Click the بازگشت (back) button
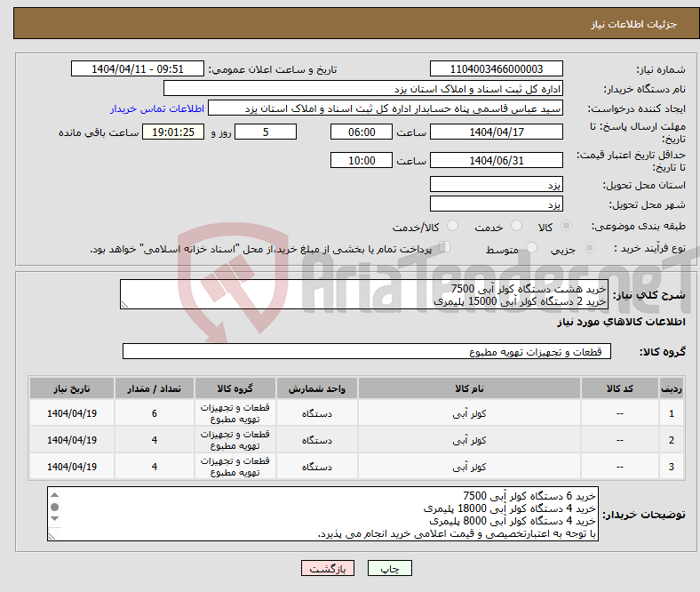The width and height of the screenshot is (700, 592). tap(327, 568)
